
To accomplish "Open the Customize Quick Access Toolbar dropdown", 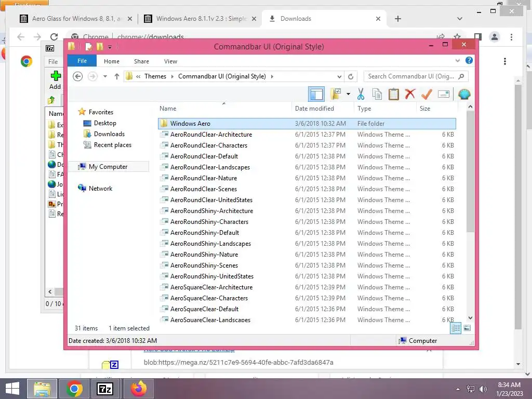I will 110,47.
